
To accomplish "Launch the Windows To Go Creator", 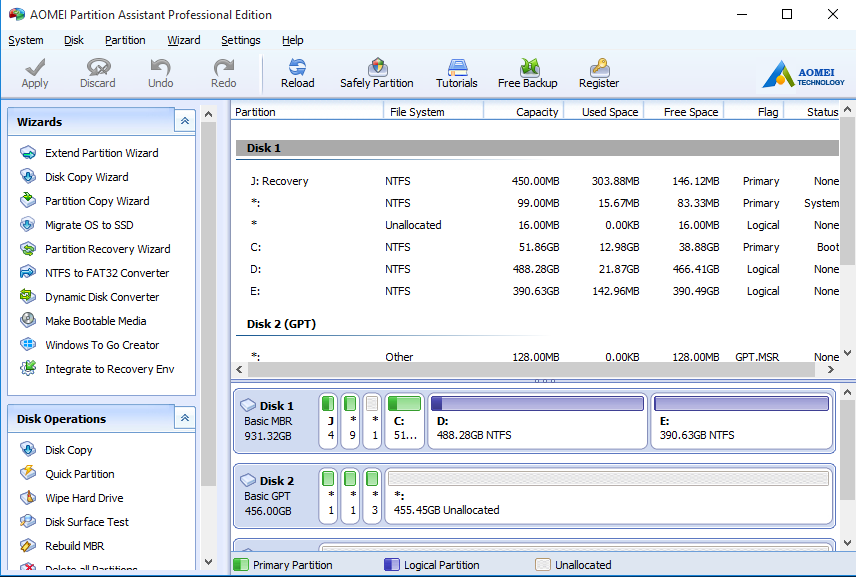I will click(101, 345).
